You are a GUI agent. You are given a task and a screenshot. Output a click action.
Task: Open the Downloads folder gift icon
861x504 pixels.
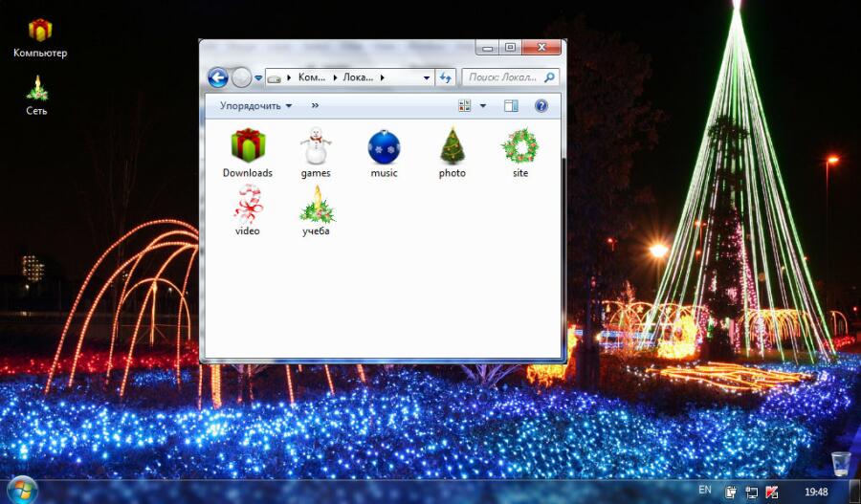coord(248,146)
